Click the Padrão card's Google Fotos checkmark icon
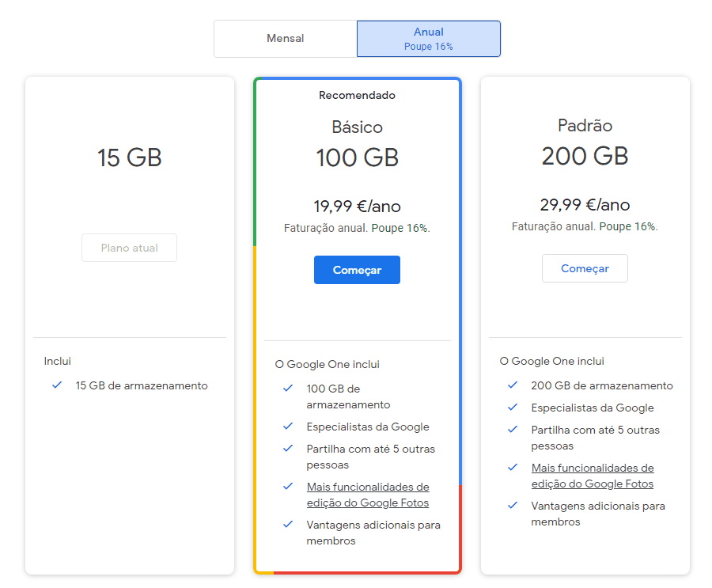Viewport: 712px width, 588px height. pos(513,467)
